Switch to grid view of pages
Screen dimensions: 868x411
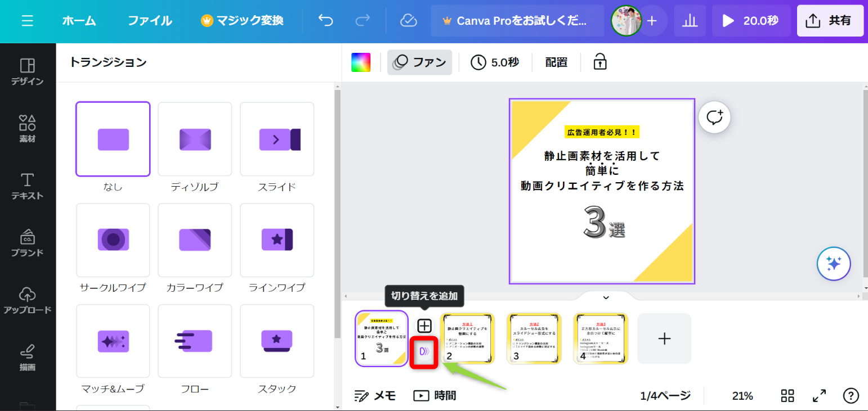click(788, 396)
